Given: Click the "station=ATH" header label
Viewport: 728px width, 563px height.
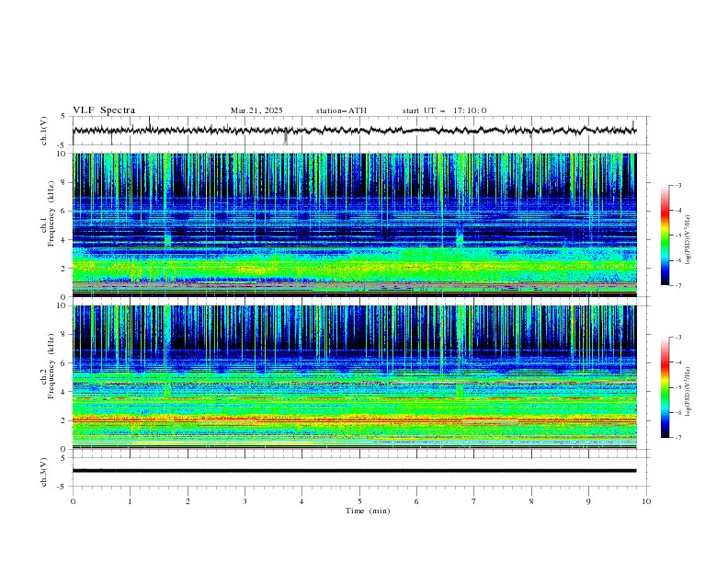Looking at the screenshot, I should pyautogui.click(x=341, y=110).
